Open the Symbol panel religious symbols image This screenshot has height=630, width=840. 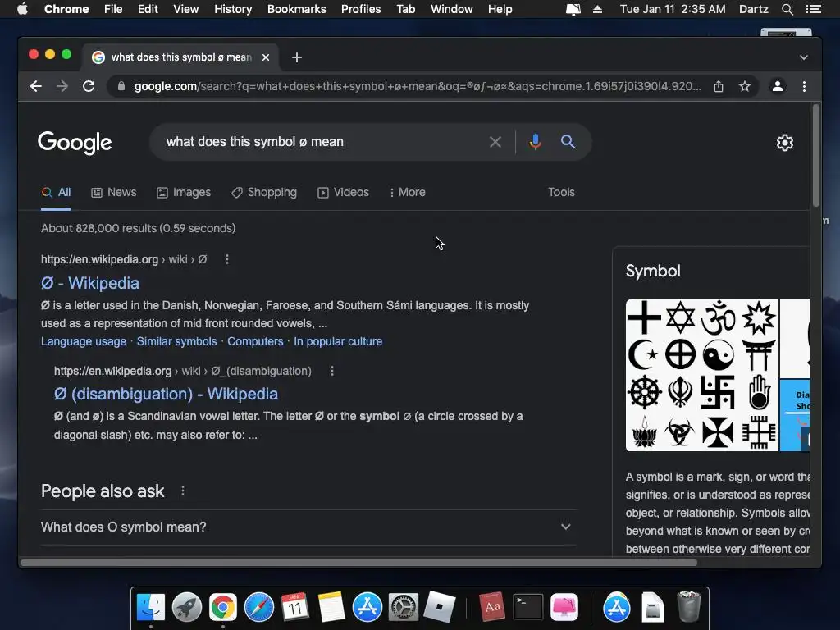702,375
